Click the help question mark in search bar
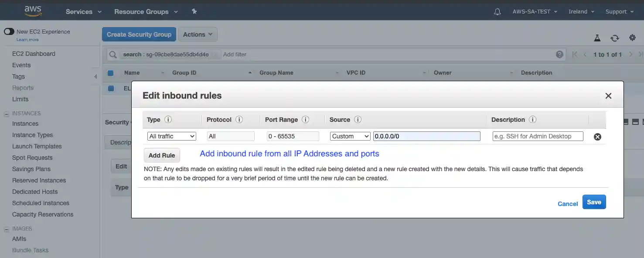The width and height of the screenshot is (644, 258). 560,55
